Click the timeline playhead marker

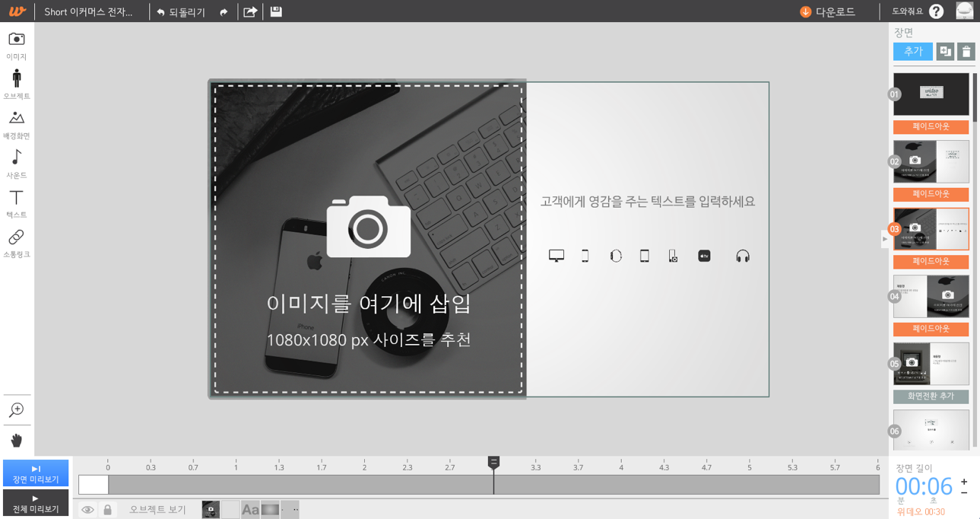click(x=493, y=462)
